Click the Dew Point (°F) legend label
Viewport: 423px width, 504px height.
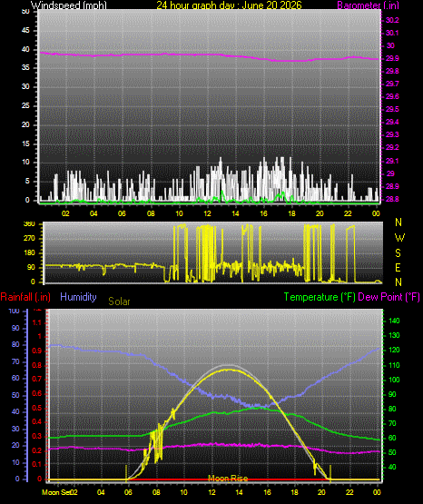(389, 297)
